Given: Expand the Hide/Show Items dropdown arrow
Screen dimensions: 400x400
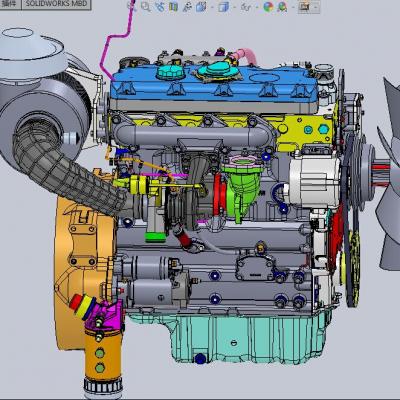Looking at the screenshot, I should [257, 6].
